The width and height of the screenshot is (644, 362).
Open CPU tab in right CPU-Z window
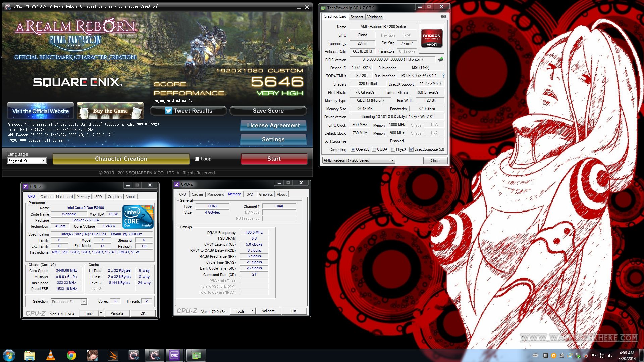click(182, 194)
